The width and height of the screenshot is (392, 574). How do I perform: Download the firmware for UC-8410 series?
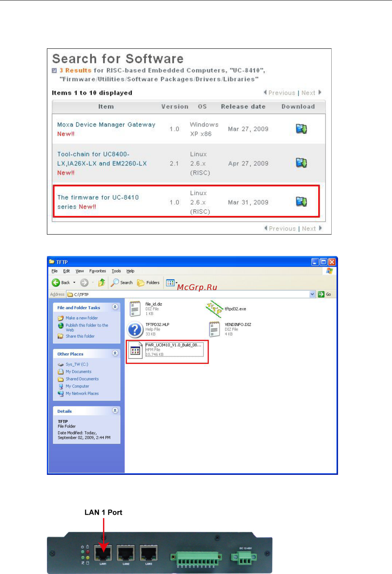point(301,202)
